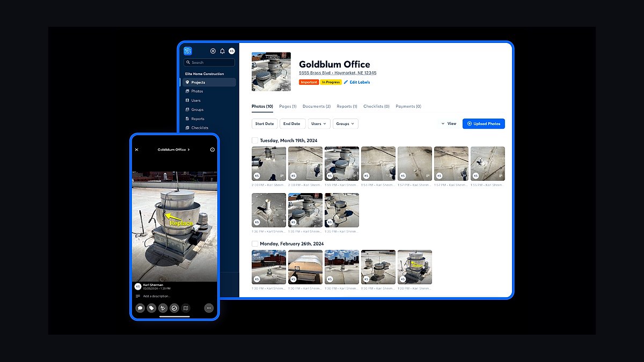Click the Reports icon in sidebar
Image resolution: width=644 pixels, height=362 pixels.
[x=187, y=119]
